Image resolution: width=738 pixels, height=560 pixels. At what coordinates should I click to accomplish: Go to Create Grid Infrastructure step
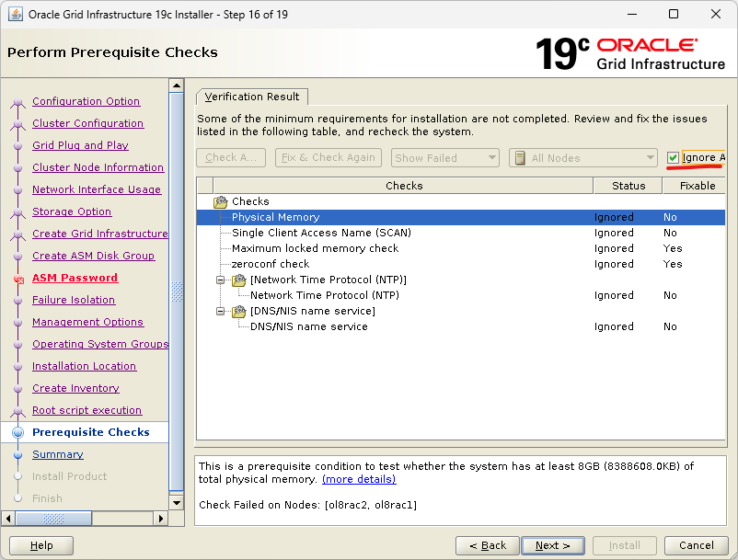pyautogui.click(x=99, y=234)
